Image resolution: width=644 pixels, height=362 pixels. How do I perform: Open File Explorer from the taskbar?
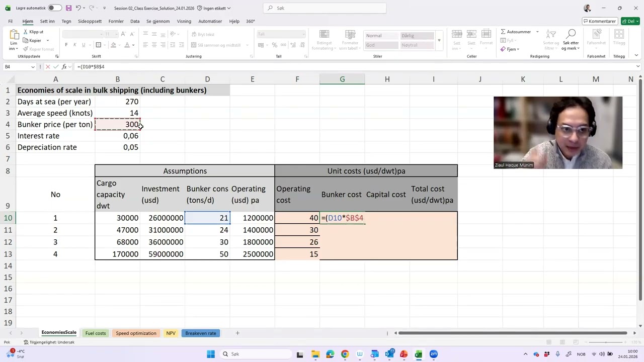click(315, 354)
